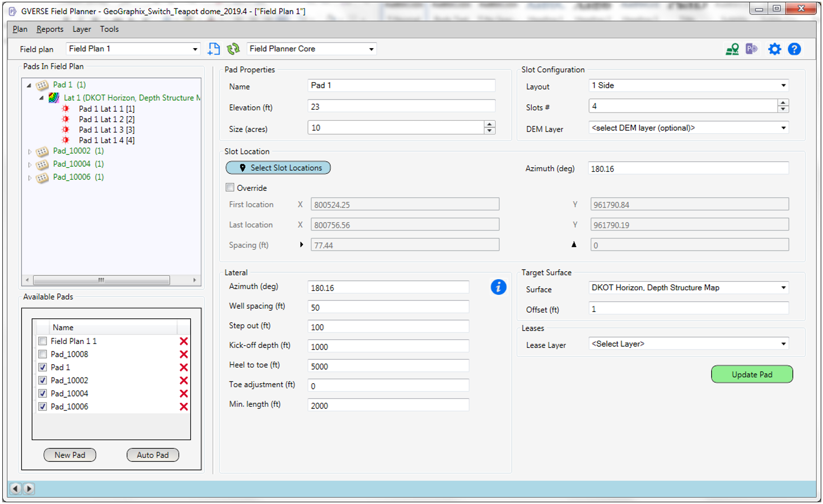The image size is (823, 504).
Task: Click the Pad_10006 pad icon in tree
Action: pyautogui.click(x=43, y=178)
